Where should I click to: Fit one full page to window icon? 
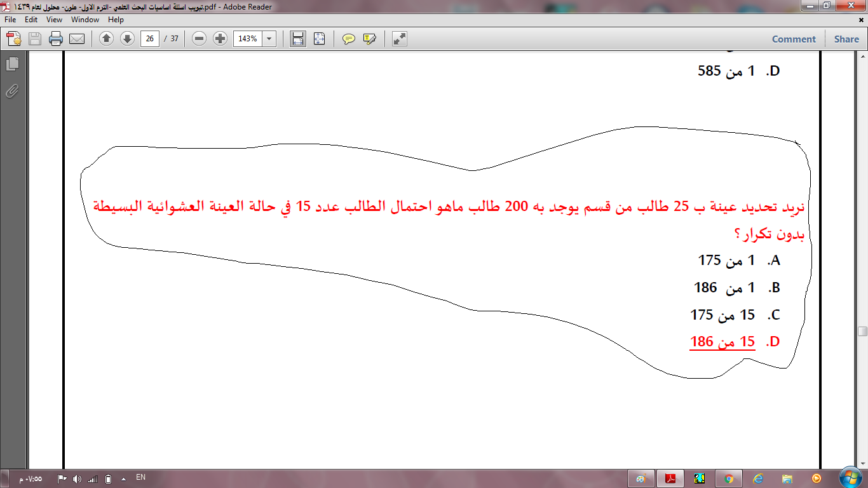pos(319,39)
